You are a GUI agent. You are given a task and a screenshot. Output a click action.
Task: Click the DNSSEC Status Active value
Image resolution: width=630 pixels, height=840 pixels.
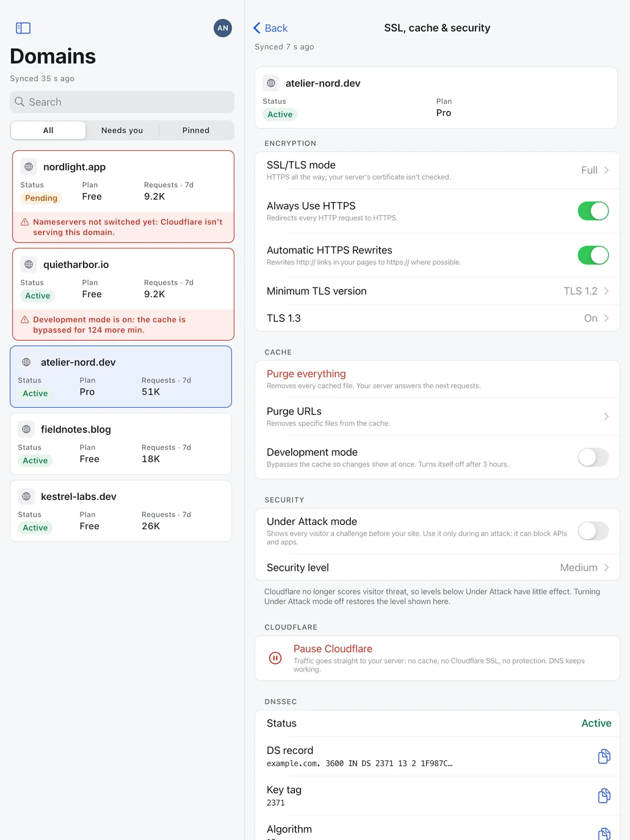[x=596, y=723]
